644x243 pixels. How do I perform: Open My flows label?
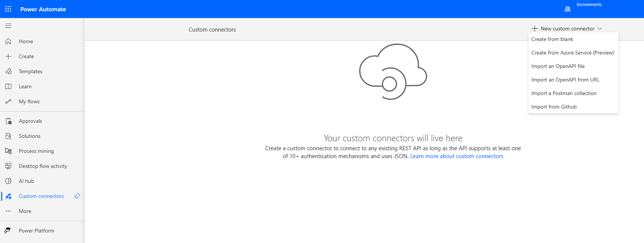pos(29,101)
